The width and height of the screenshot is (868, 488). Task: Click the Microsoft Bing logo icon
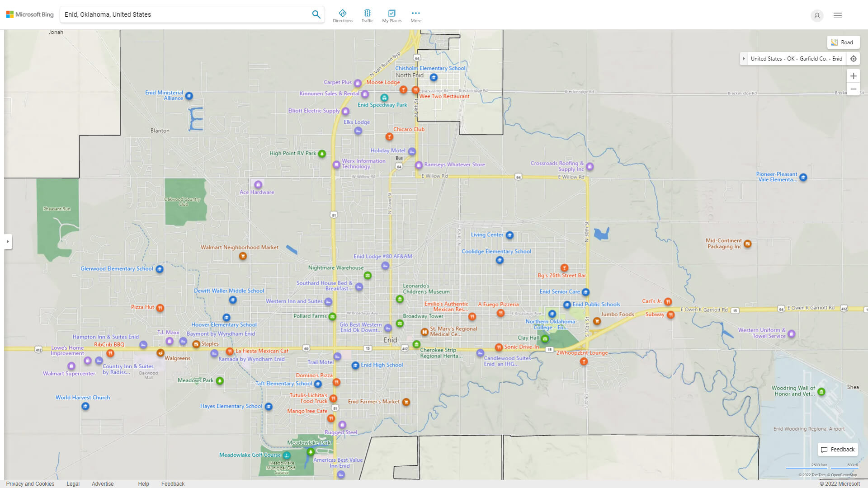tap(10, 14)
